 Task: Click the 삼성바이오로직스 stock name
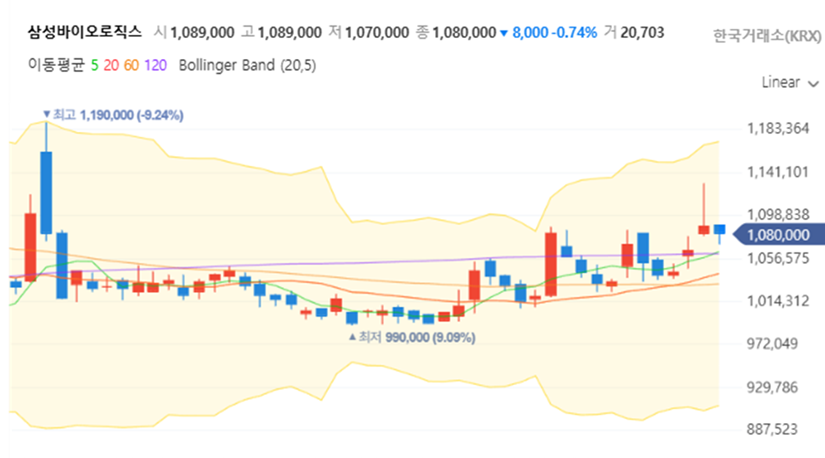85,32
